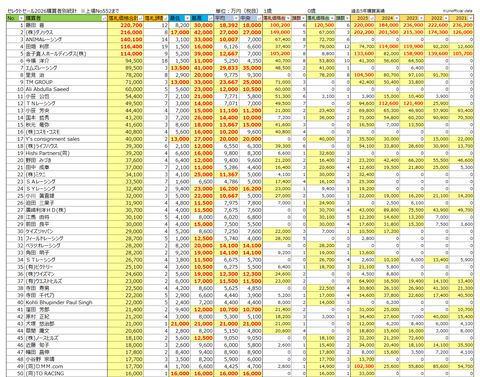Open filter on orange 落札価格合計 header
This screenshot has width=480, height=377.
coord(140,18)
